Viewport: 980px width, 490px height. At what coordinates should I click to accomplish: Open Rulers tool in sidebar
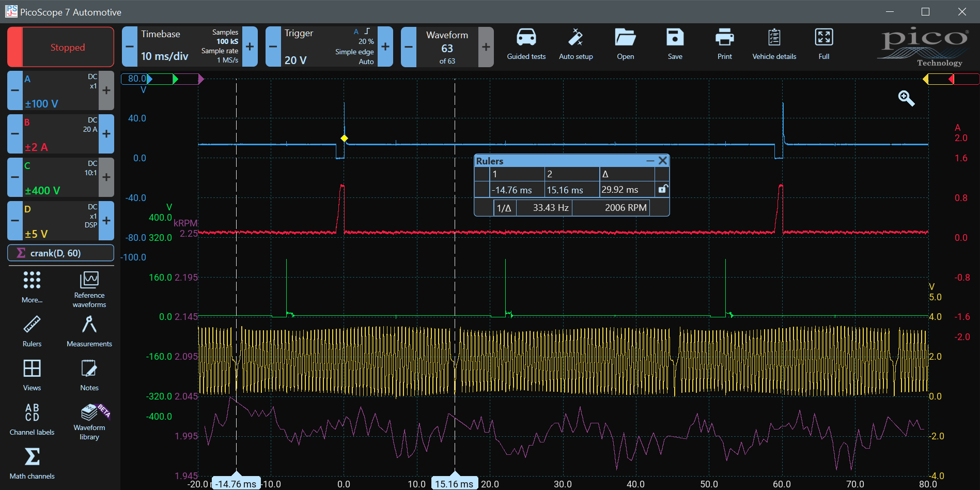click(32, 331)
